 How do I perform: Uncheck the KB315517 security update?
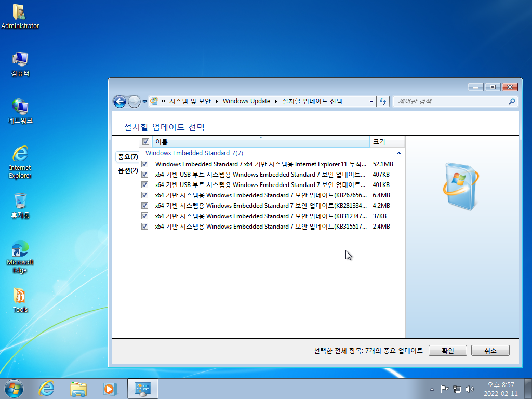(x=145, y=227)
